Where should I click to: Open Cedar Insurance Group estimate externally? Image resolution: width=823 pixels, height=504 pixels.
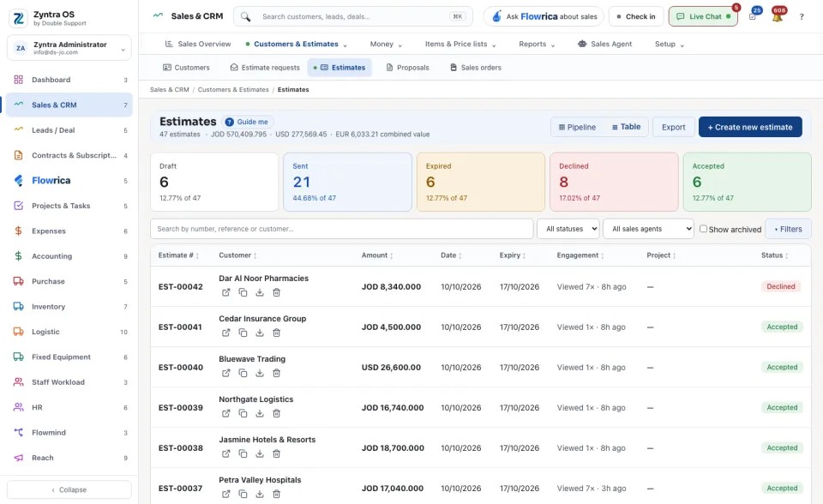click(x=225, y=333)
